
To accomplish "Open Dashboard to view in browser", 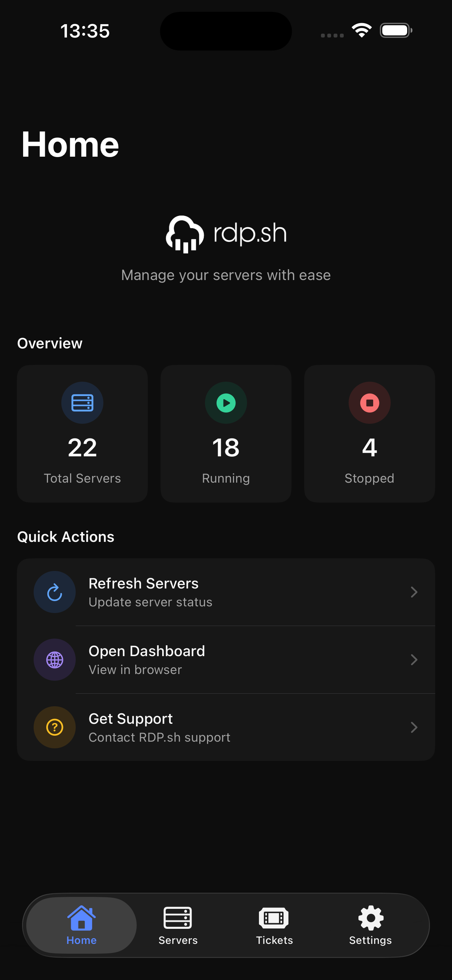I will (x=226, y=660).
